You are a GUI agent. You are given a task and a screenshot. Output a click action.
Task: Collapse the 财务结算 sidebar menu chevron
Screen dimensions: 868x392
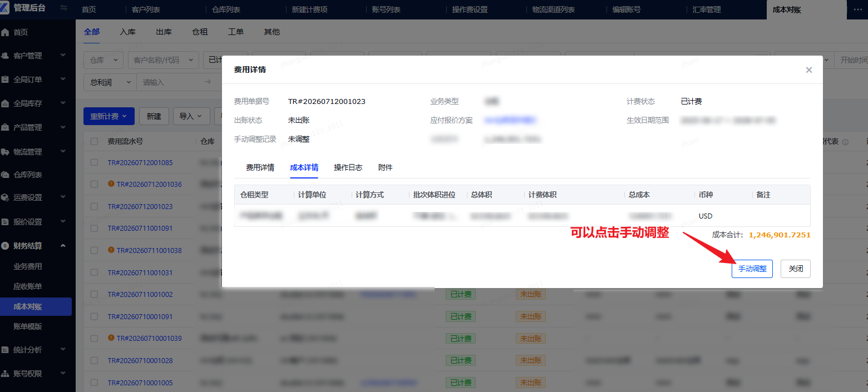click(x=63, y=245)
